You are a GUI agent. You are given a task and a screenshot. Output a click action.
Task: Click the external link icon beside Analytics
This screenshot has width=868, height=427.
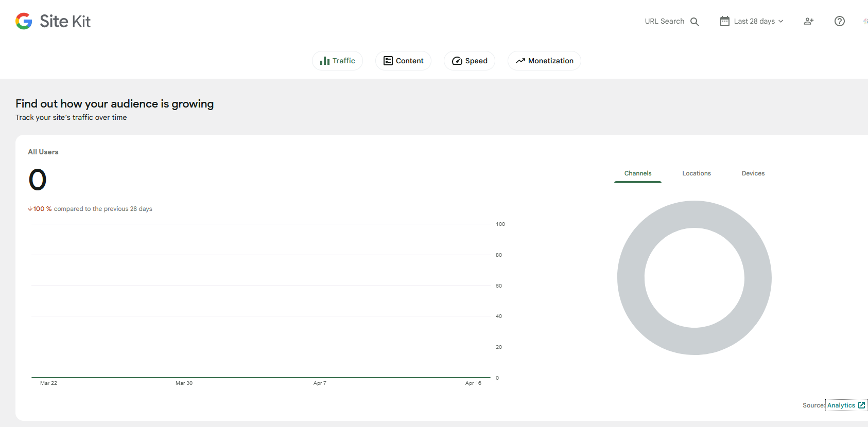point(862,405)
